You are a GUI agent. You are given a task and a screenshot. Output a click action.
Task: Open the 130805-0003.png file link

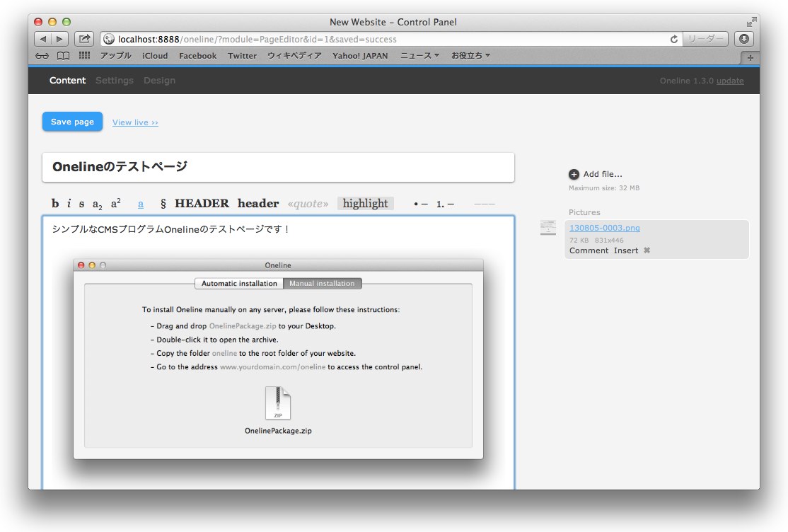pyautogui.click(x=605, y=228)
